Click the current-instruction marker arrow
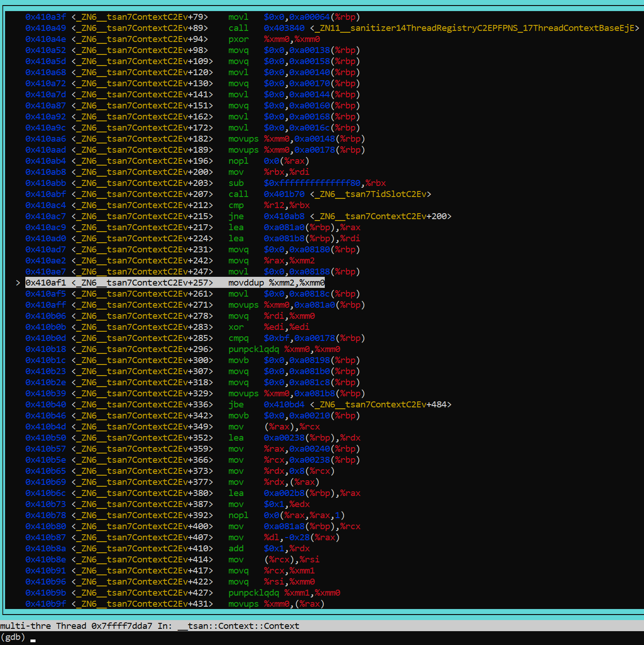Image resolution: width=644 pixels, height=645 pixels. pyautogui.click(x=18, y=283)
